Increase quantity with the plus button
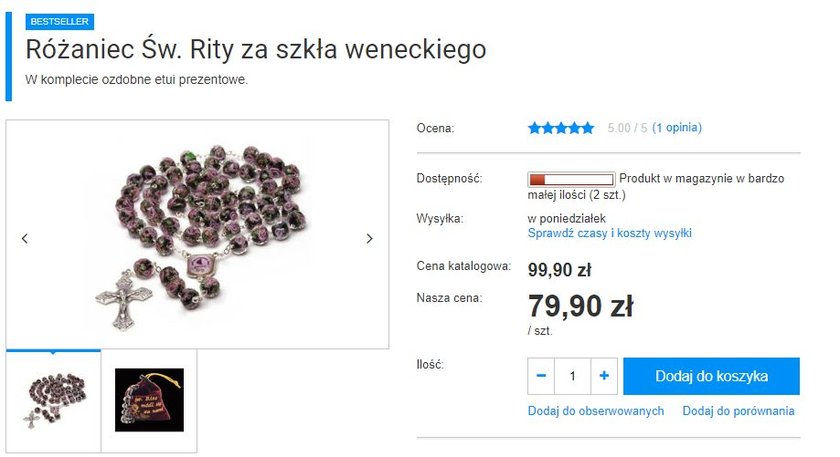 [x=604, y=376]
